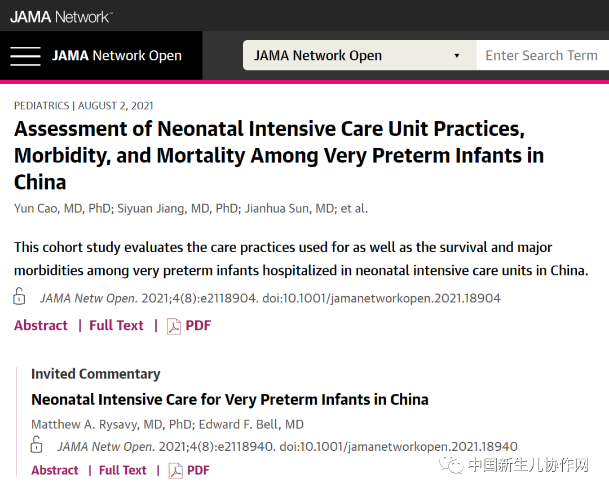Open PDF link of the Invited Commentary
The height and width of the screenshot is (492, 609).
point(198,470)
